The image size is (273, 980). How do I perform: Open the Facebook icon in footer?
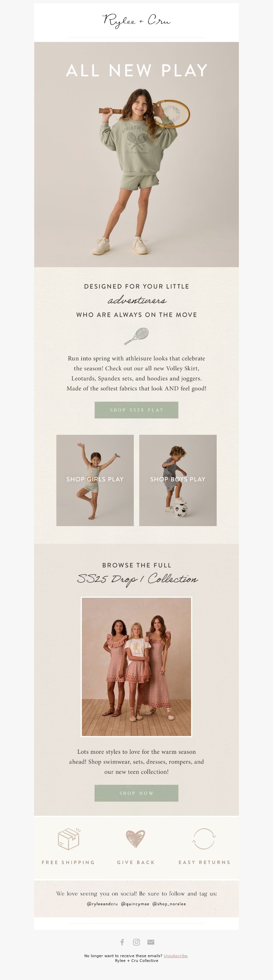122,942
